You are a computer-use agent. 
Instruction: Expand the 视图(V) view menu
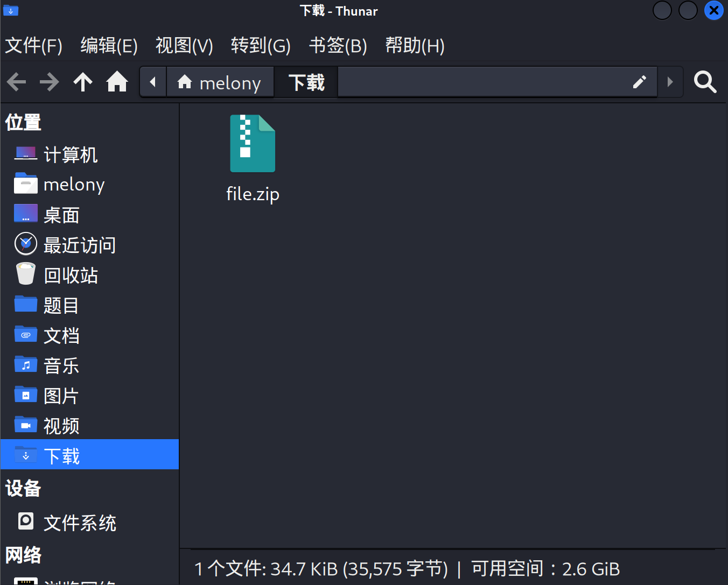(x=184, y=46)
